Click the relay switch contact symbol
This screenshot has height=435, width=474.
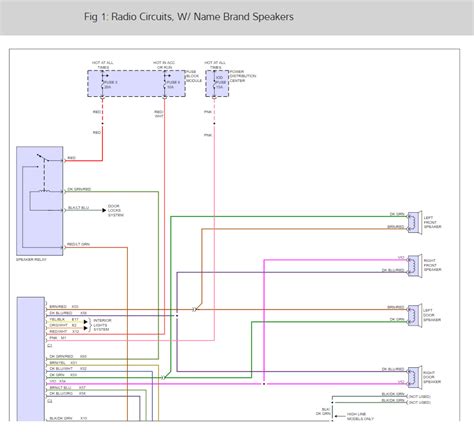point(43,157)
